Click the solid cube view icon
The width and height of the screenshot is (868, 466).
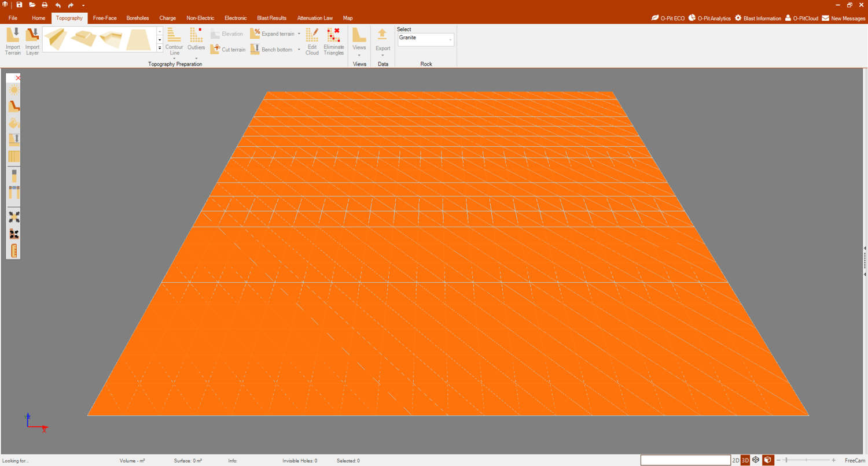pos(768,460)
